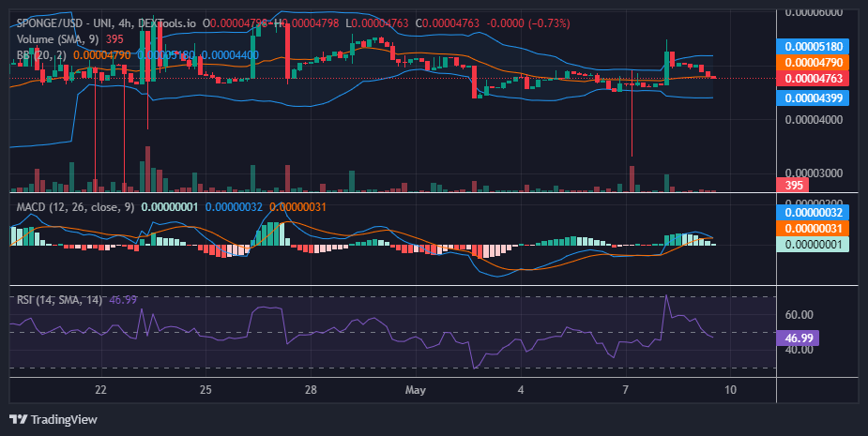The height and width of the screenshot is (436, 868).
Task: Click the BB legend basis value 0.00004790
Action: coord(102,55)
